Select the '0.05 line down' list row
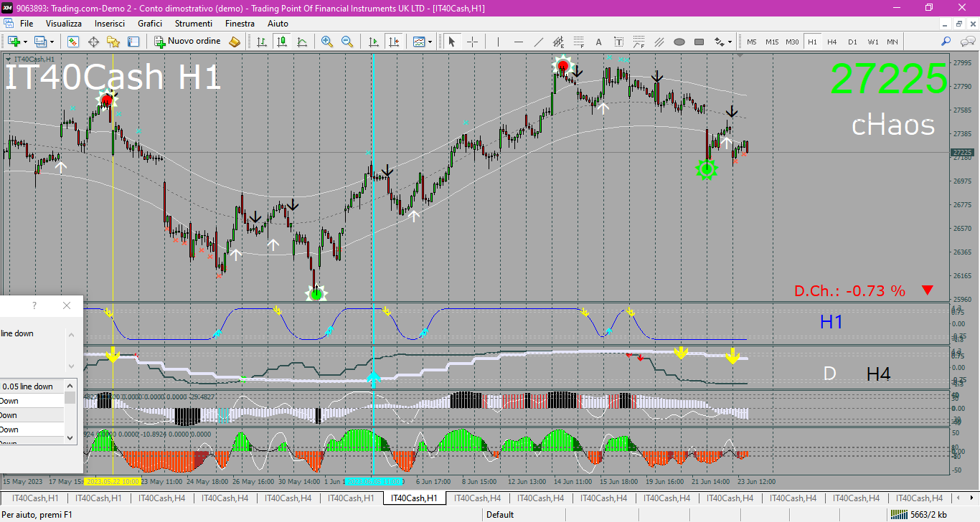Image resolution: width=980 pixels, height=522 pixels. tap(32, 386)
